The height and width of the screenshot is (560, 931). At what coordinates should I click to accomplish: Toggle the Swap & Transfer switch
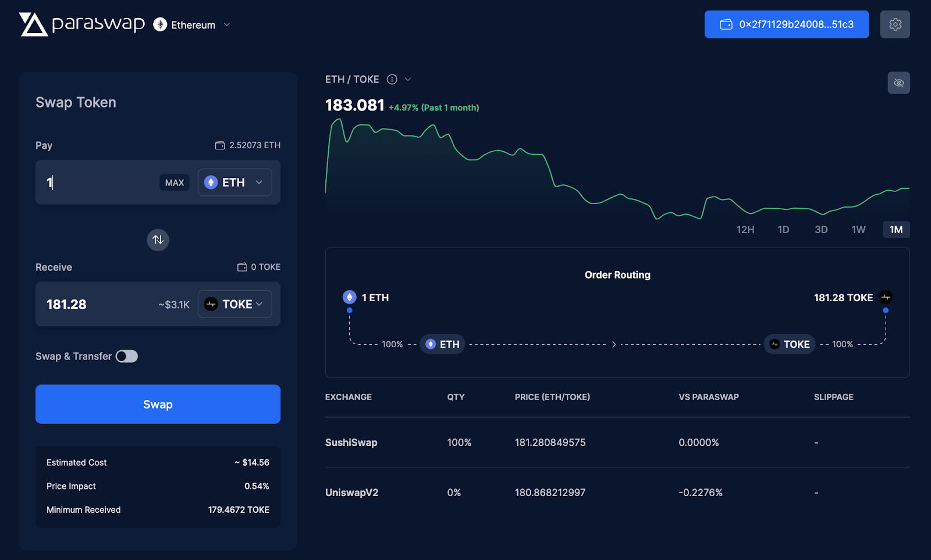point(127,356)
